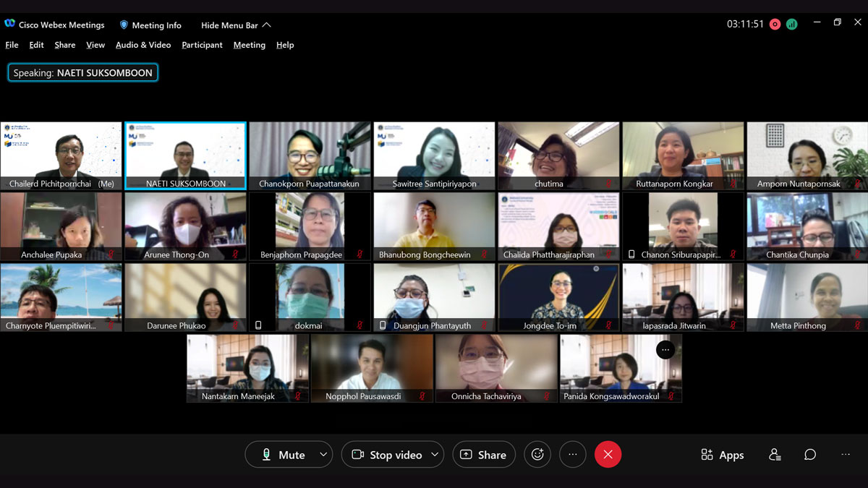Open the Audio & Video menu
The width and height of the screenshot is (868, 488).
[143, 45]
